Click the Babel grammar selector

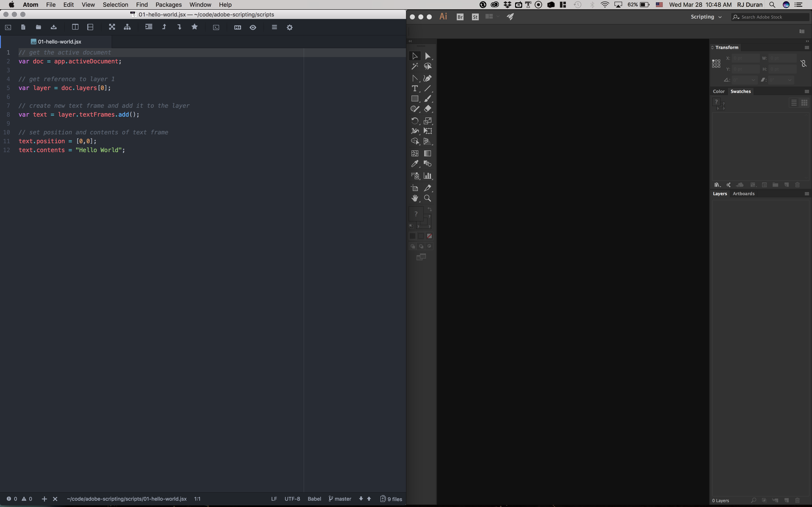click(314, 499)
